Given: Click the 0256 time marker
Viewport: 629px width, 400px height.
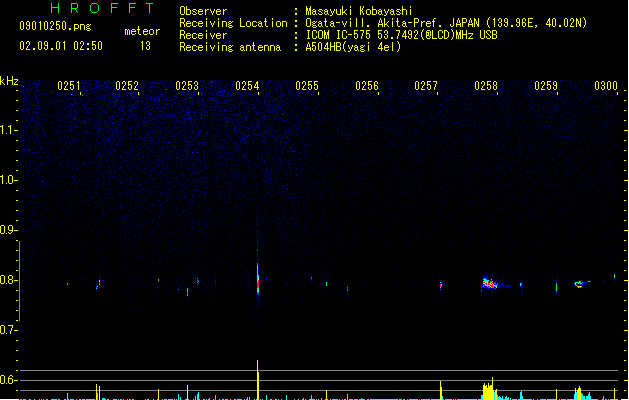Looking at the screenshot, I should pyautogui.click(x=367, y=86).
